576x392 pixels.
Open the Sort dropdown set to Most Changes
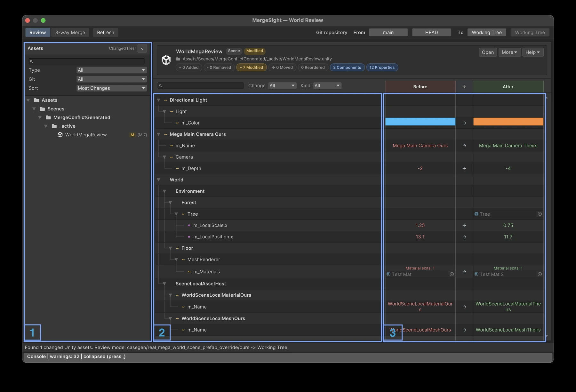pos(111,88)
